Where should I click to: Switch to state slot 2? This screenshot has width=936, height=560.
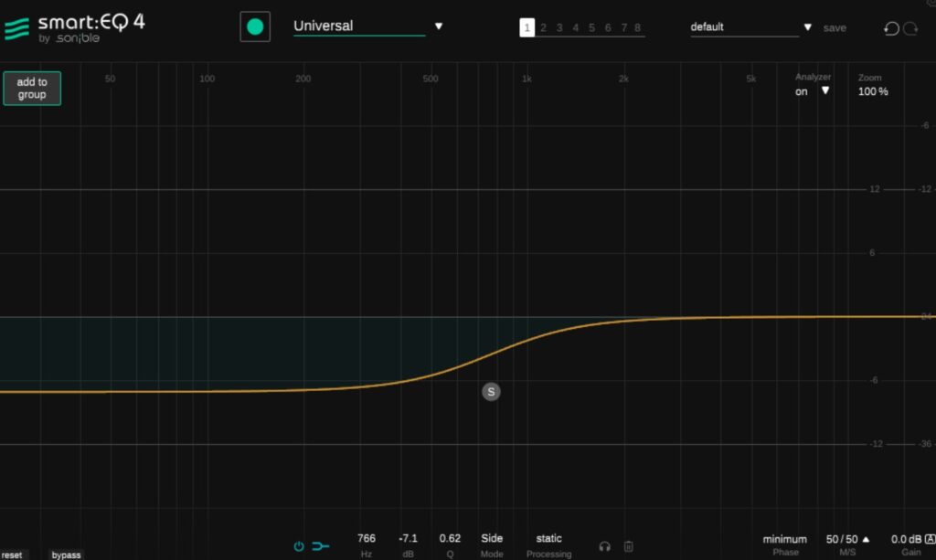pos(543,28)
